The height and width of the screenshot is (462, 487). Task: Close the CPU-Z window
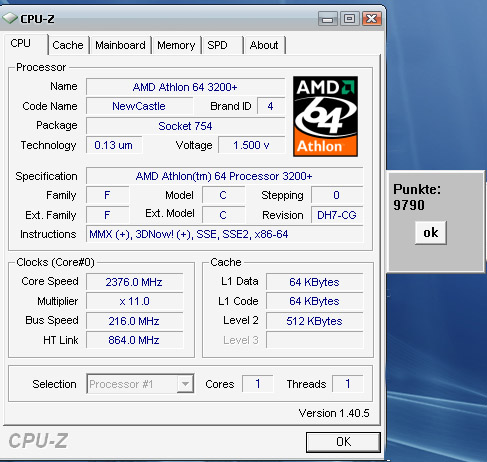(372, 19)
